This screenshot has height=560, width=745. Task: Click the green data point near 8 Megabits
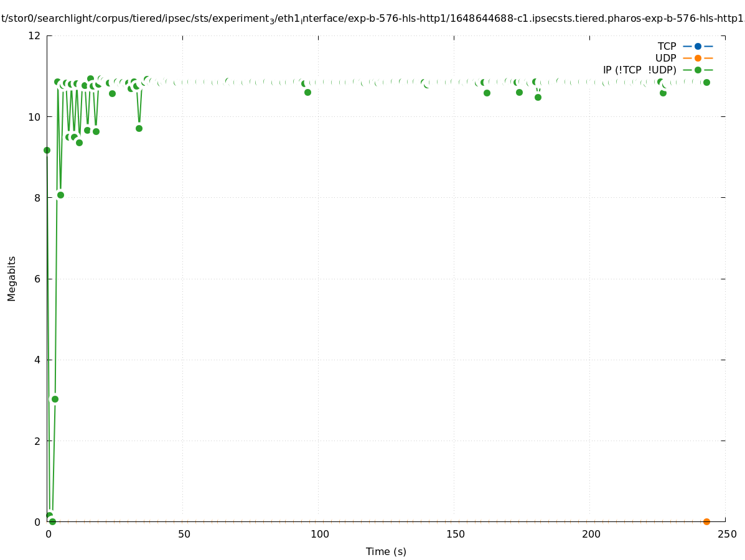[x=60, y=195]
